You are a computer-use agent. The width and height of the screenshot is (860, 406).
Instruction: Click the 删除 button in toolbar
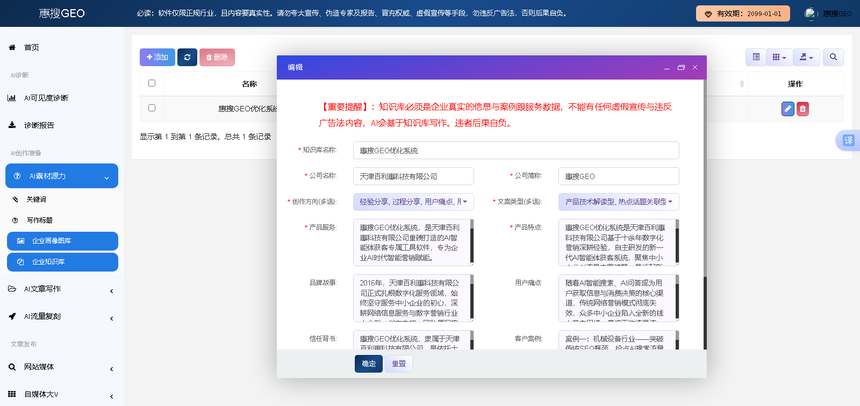click(217, 57)
